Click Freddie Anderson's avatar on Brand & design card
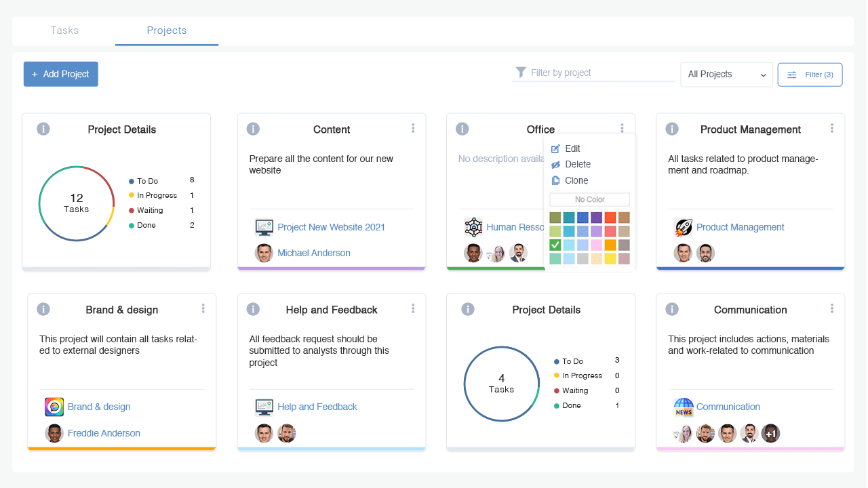Image resolution: width=868 pixels, height=488 pixels. click(x=55, y=433)
